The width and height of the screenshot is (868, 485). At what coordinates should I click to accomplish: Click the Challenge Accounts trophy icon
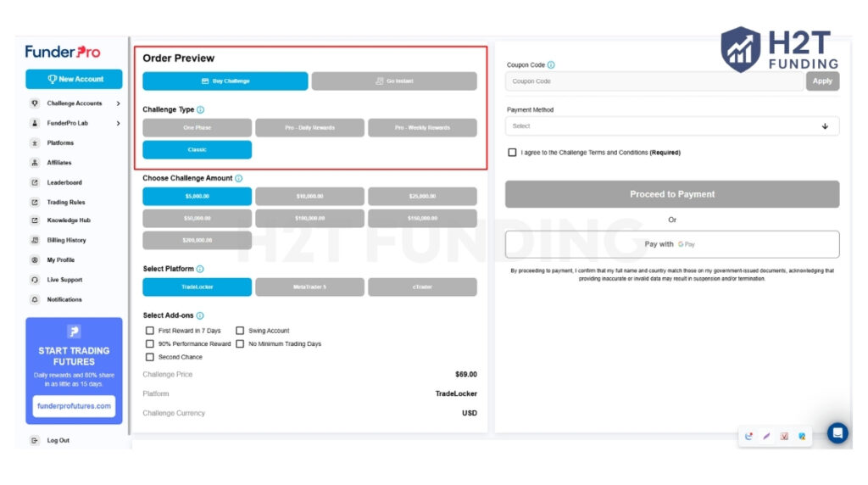[35, 103]
